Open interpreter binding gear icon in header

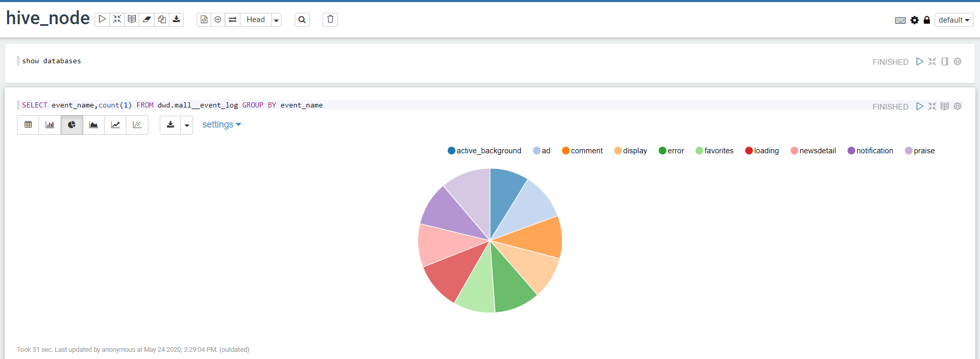915,20
